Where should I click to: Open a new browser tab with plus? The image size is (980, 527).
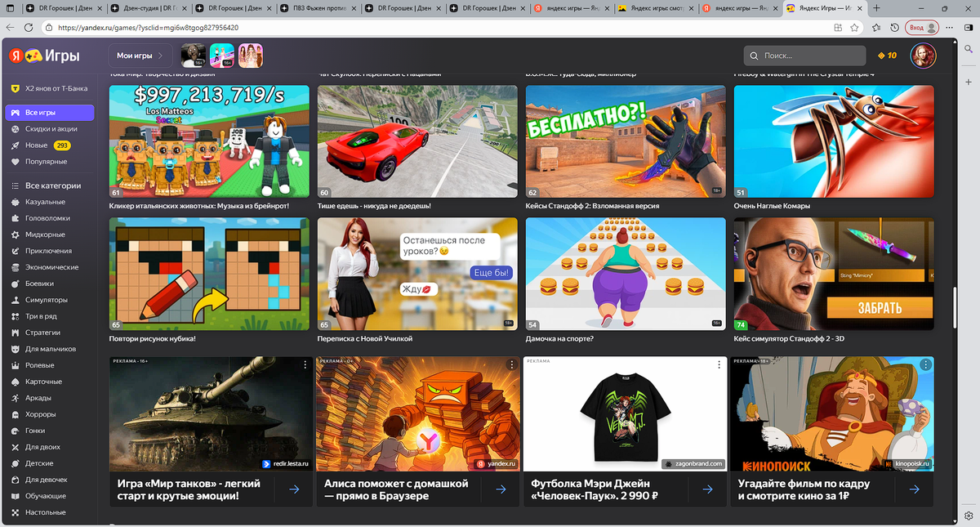coord(878,8)
